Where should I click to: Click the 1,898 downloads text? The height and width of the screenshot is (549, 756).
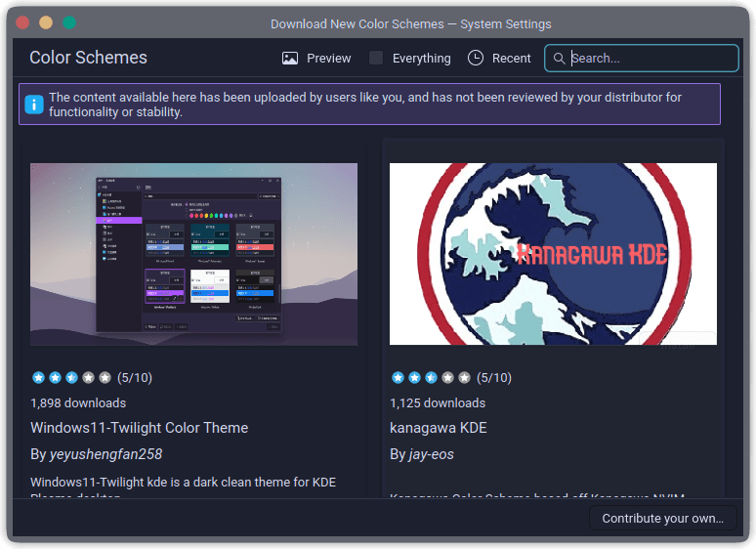coord(78,402)
